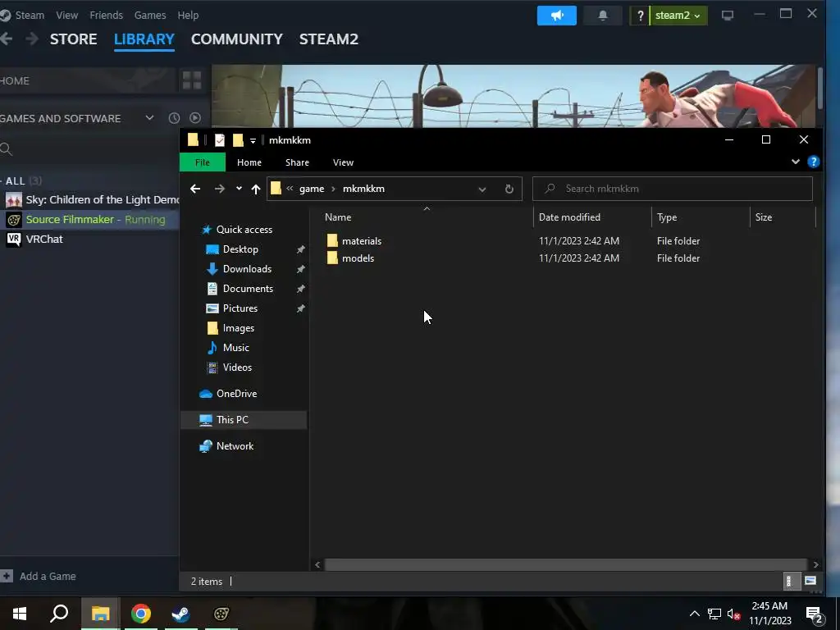Expand the Explorer ribbon chevron
The width and height of the screenshot is (840, 630).
tap(796, 162)
